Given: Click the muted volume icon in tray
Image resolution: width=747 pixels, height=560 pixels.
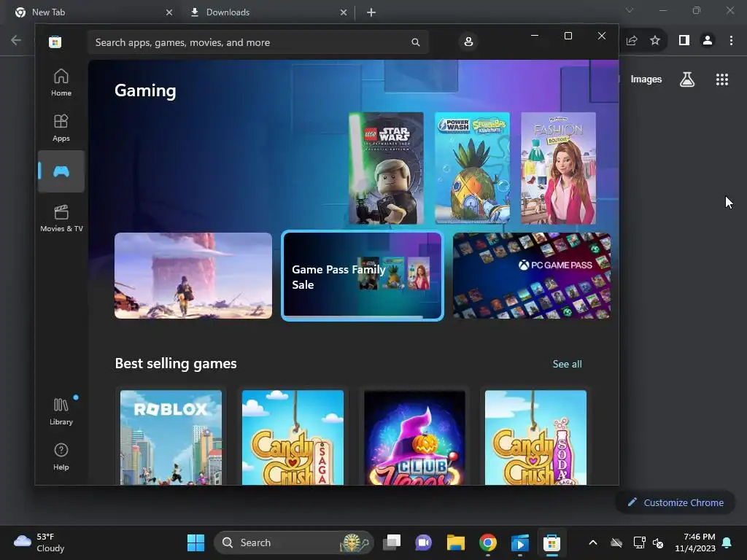Looking at the screenshot, I should [x=658, y=542].
